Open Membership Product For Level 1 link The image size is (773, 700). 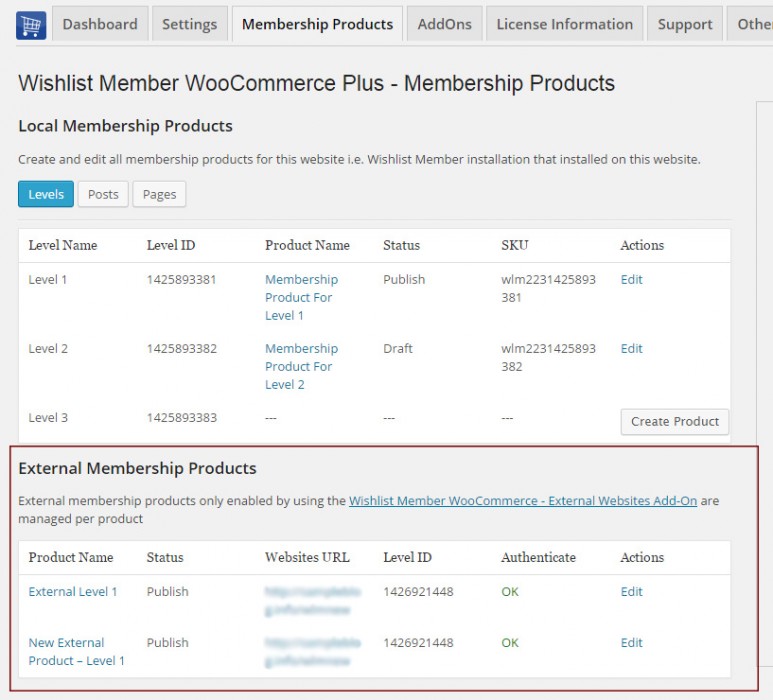301,297
